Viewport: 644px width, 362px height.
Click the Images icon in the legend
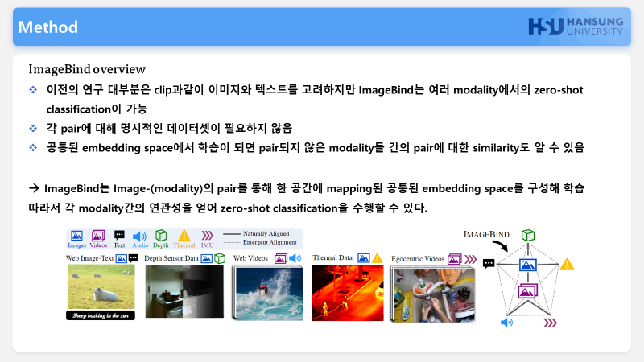[76, 236]
